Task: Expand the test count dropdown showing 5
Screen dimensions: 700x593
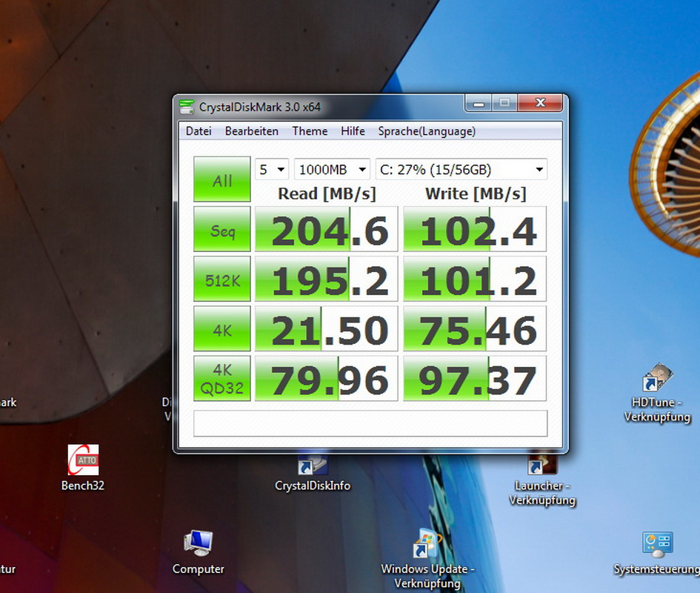Action: (x=272, y=169)
